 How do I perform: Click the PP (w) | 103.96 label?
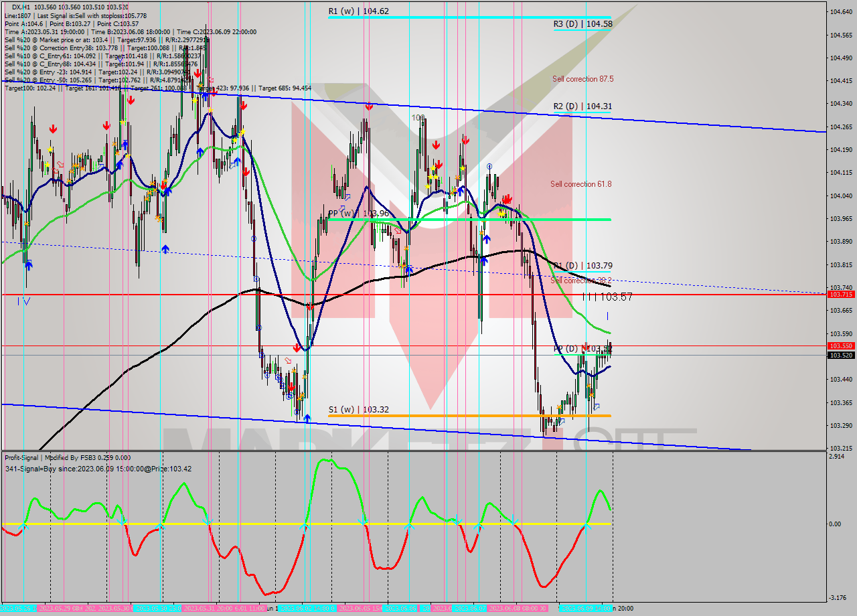tap(358, 214)
